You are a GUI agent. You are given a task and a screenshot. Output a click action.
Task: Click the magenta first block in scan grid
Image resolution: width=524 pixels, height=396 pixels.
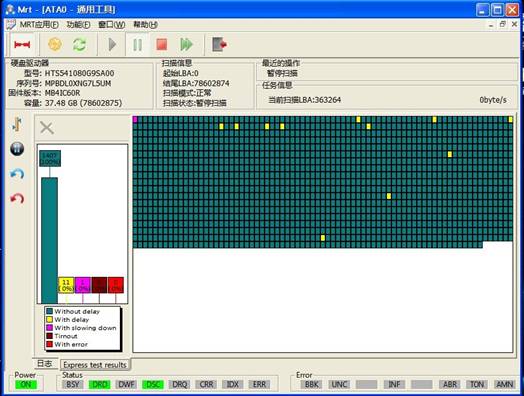[x=135, y=119]
